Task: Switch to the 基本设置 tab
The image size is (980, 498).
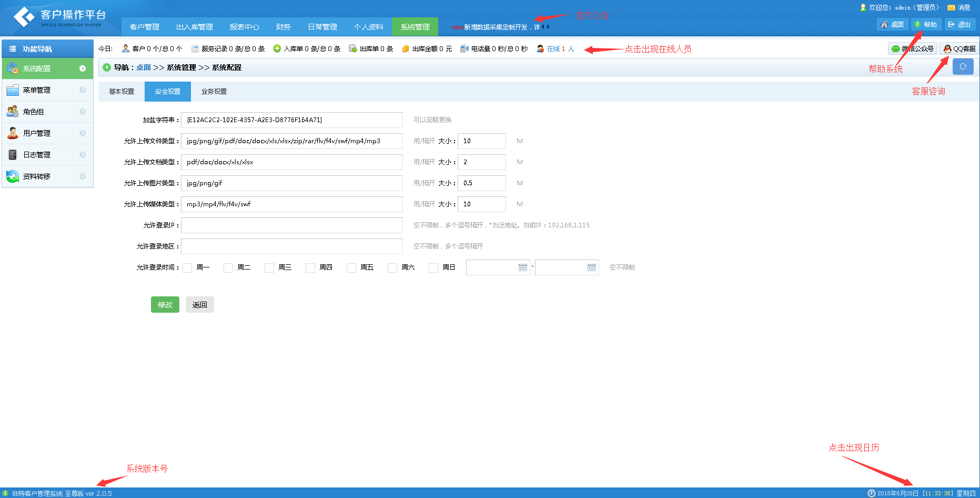Action: click(x=122, y=92)
